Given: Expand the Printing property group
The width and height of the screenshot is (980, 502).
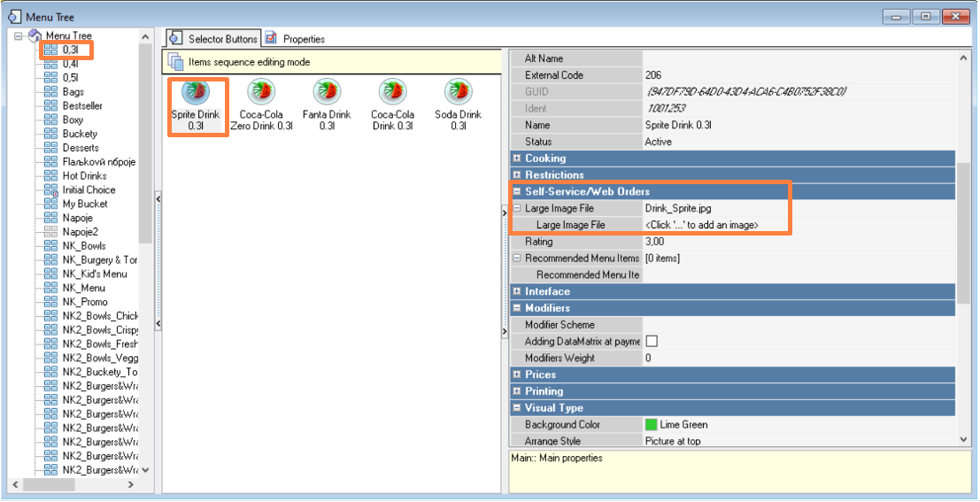Looking at the screenshot, I should 517,391.
